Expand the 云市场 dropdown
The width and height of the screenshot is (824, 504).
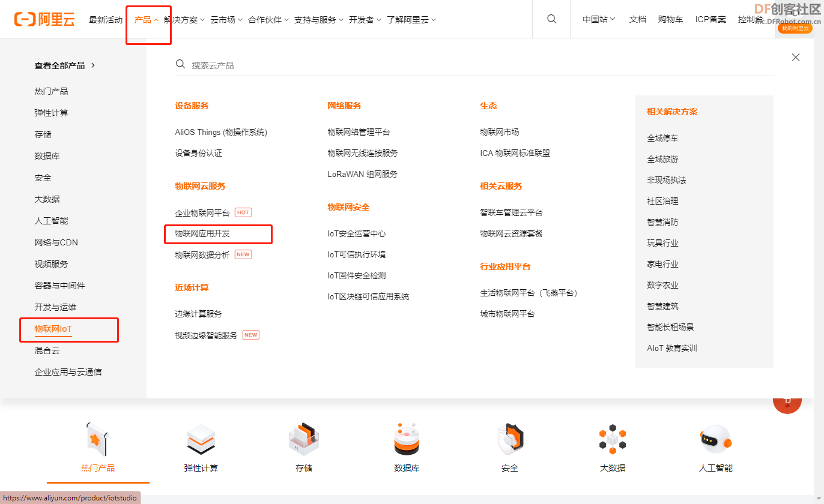pos(226,20)
